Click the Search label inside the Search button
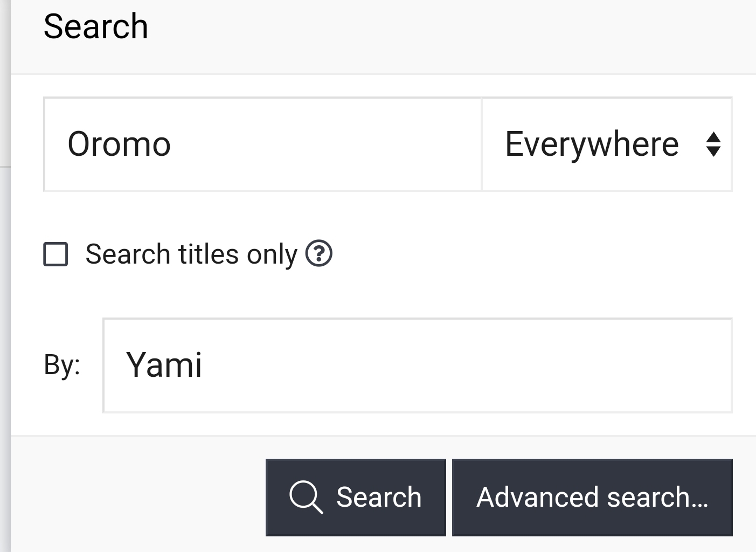Screen dimensions: 756x552 point(378,497)
